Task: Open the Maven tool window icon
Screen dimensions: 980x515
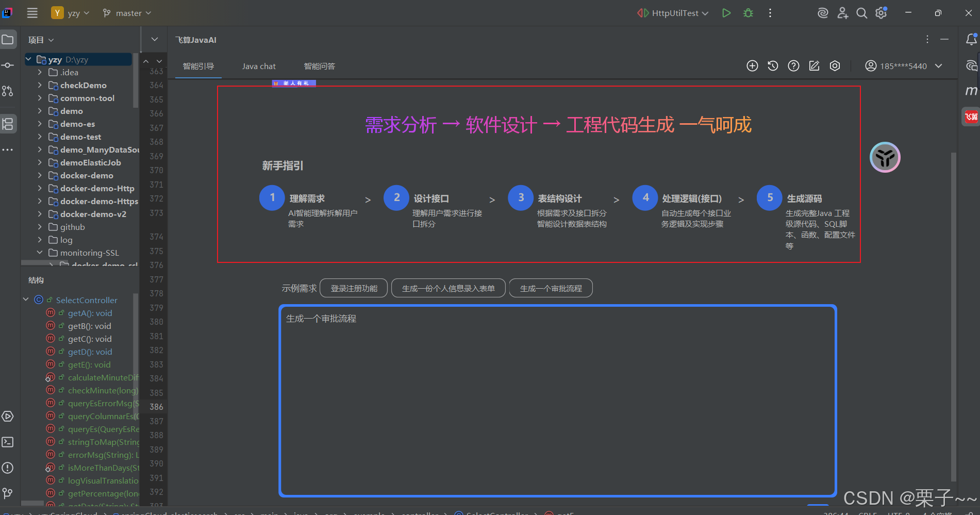Action: click(x=971, y=91)
